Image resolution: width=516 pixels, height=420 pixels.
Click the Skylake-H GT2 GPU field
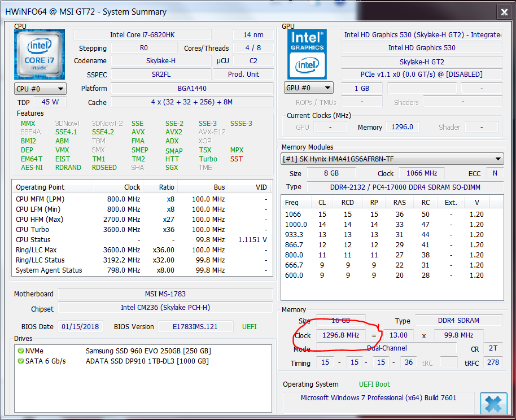(x=422, y=62)
